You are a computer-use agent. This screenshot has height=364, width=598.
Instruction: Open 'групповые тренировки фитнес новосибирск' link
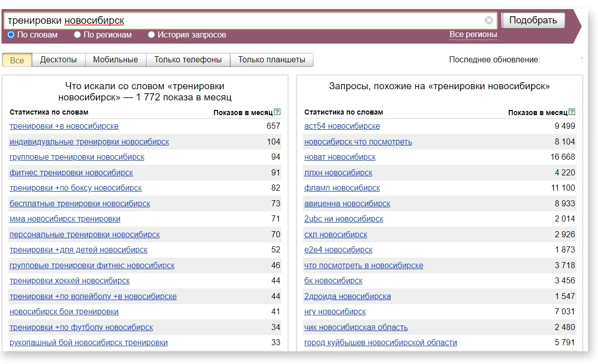pyautogui.click(x=92, y=265)
